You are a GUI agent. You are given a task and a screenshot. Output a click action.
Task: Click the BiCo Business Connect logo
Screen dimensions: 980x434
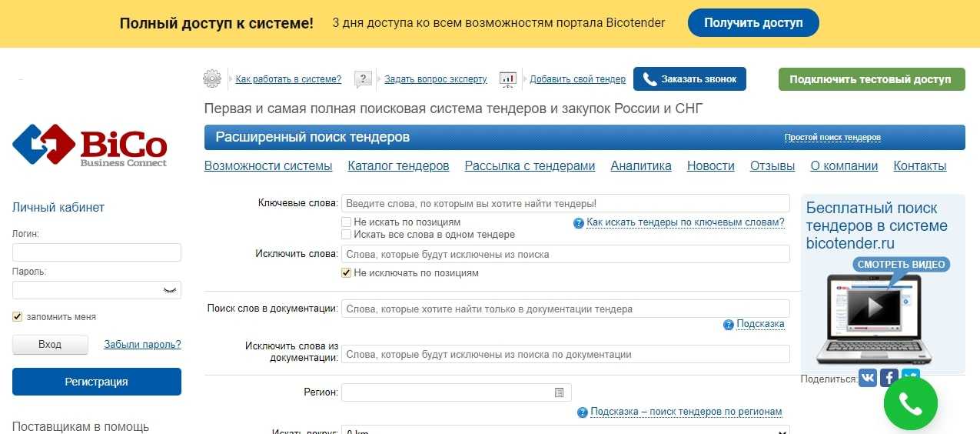point(90,145)
